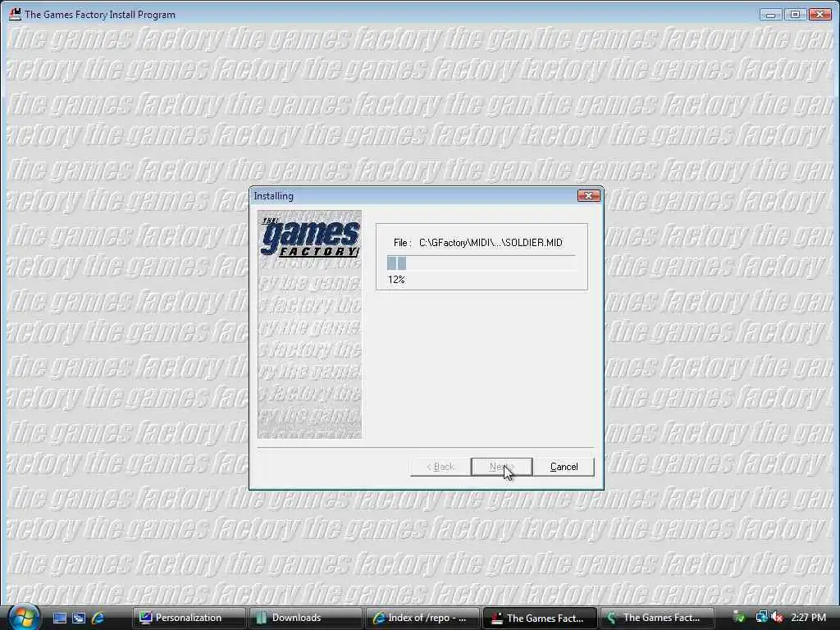Click the installation progress bar

point(481,263)
